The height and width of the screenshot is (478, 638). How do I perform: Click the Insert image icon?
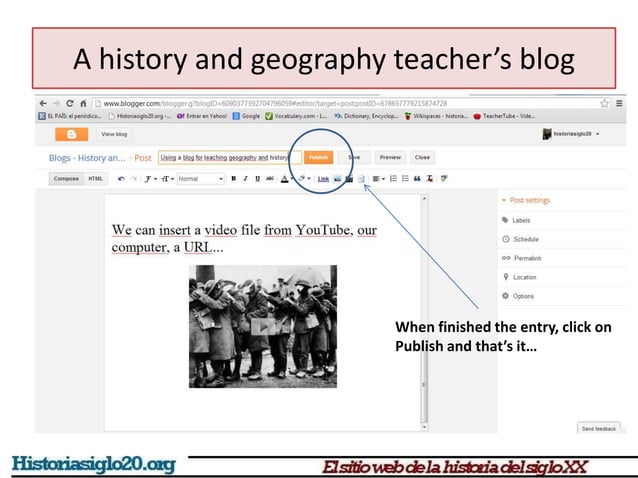(x=337, y=179)
